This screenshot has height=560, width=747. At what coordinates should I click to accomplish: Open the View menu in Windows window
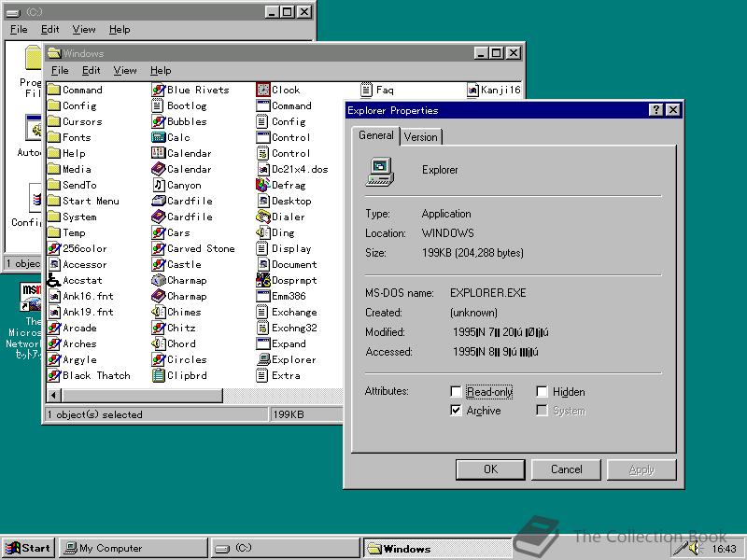coord(125,70)
